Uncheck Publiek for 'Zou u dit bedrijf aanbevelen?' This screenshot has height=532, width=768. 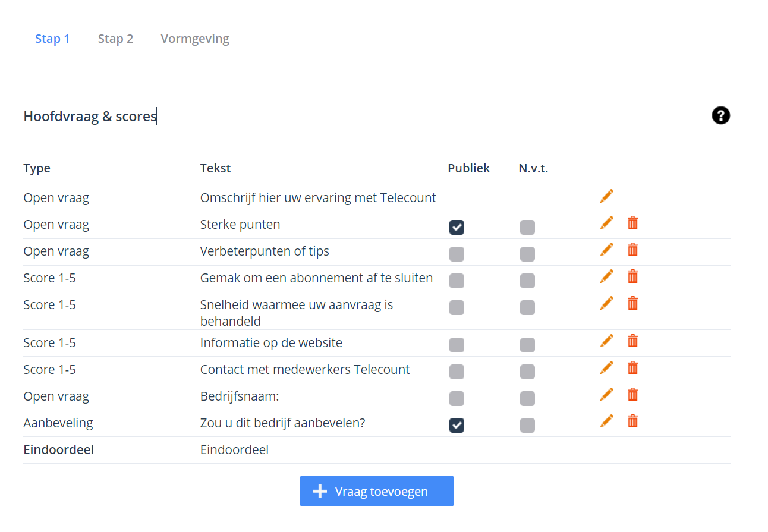pyautogui.click(x=457, y=425)
